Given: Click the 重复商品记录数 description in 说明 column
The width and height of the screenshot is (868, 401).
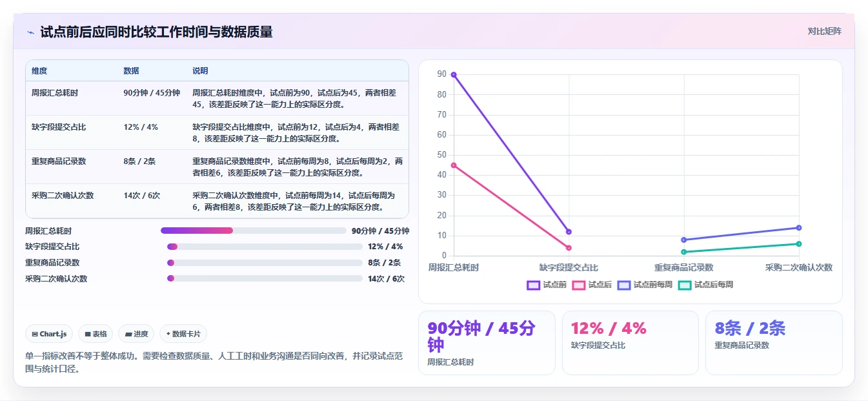Looking at the screenshot, I should 298,167.
